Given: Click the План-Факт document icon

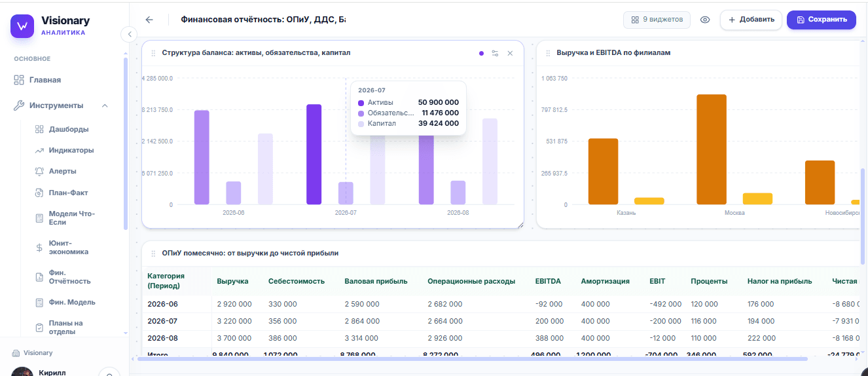Looking at the screenshot, I should point(39,193).
